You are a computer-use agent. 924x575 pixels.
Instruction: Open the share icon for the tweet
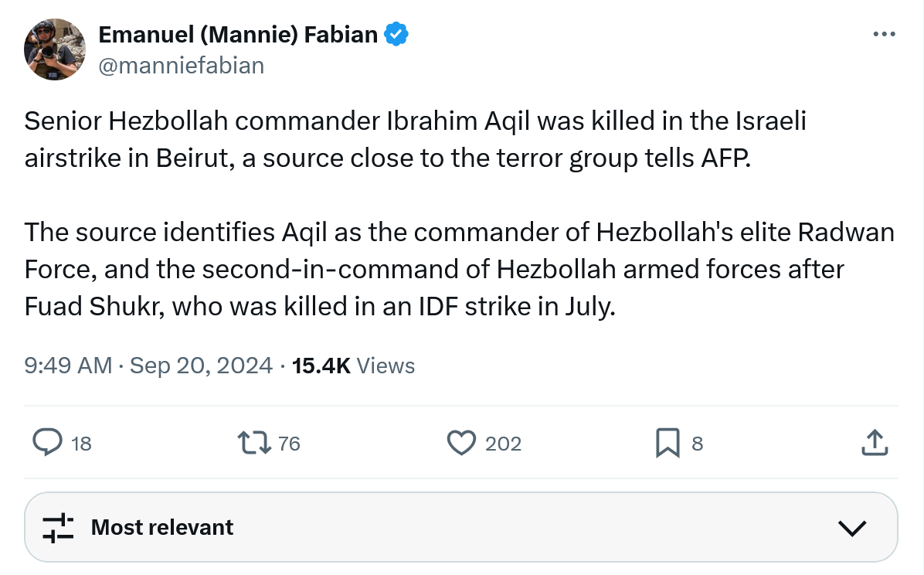(x=873, y=443)
